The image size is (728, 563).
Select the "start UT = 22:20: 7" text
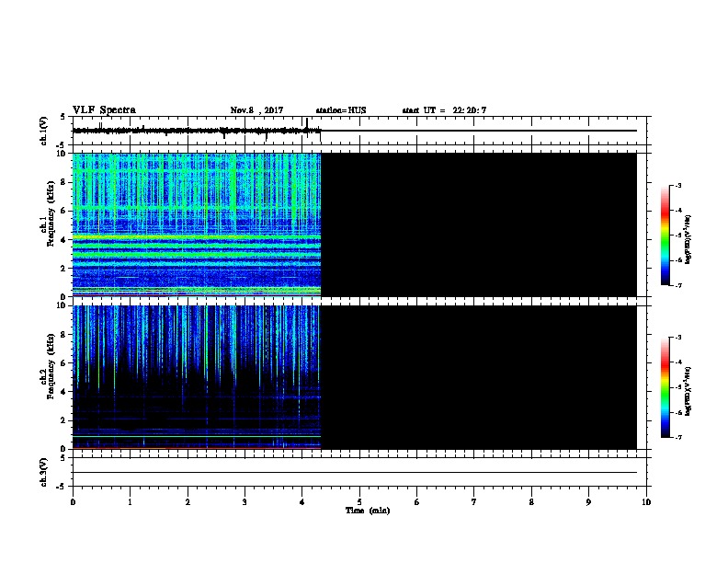[444, 110]
